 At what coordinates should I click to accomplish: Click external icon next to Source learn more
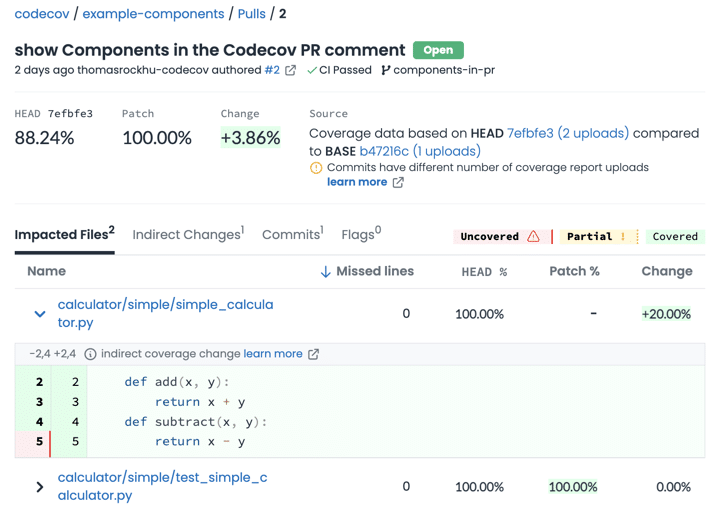(398, 183)
